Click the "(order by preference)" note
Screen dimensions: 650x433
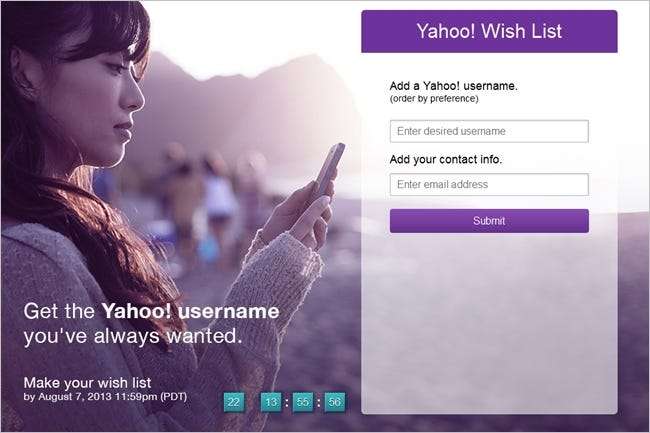point(434,99)
